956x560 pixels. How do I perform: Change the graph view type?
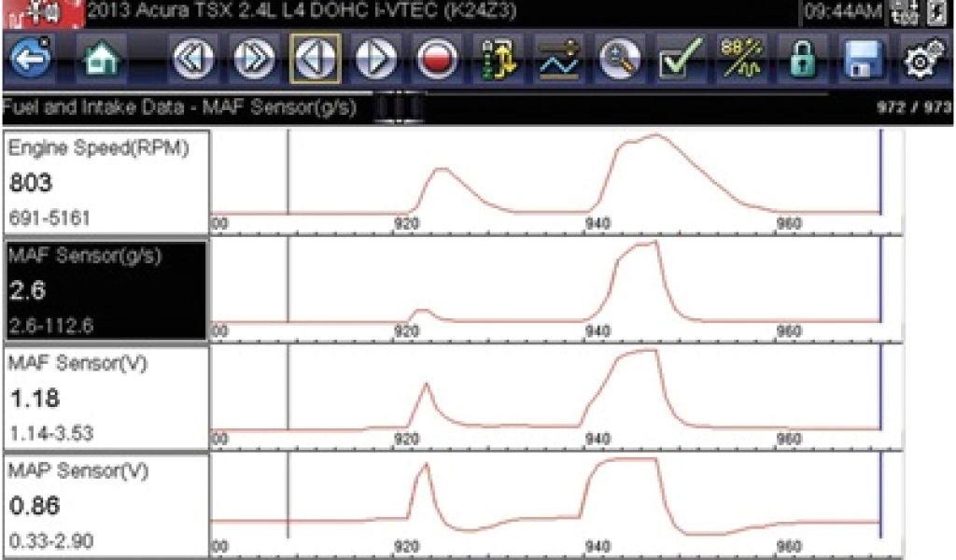[x=558, y=63]
